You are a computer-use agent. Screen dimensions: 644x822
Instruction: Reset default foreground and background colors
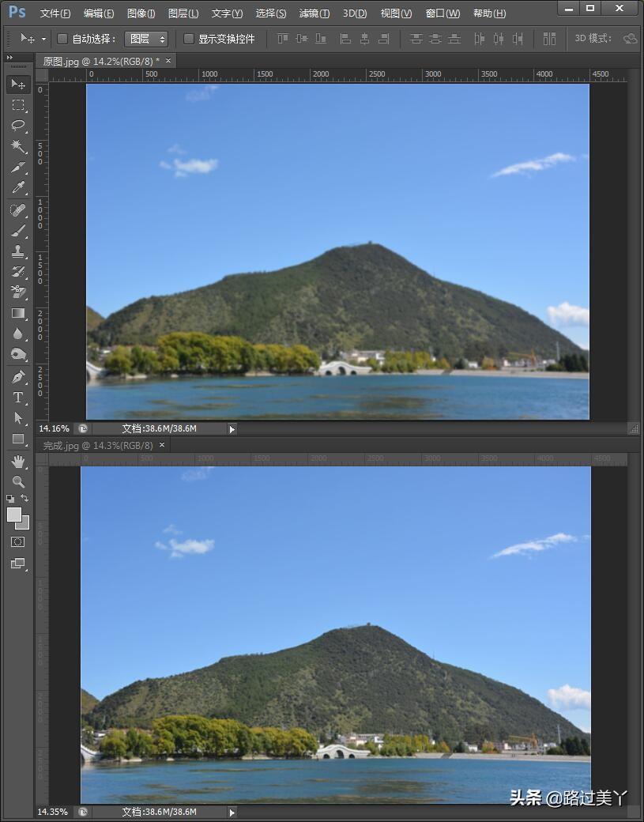[x=10, y=498]
